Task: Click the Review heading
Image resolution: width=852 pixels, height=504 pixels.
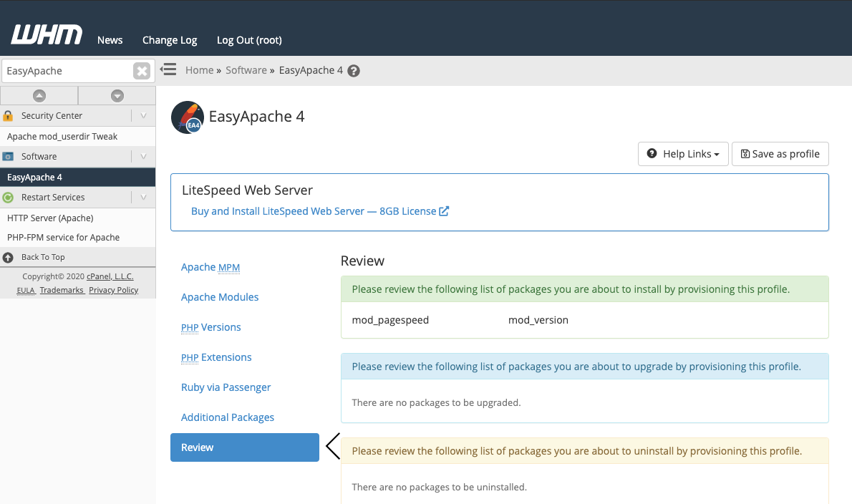Action: (x=362, y=261)
